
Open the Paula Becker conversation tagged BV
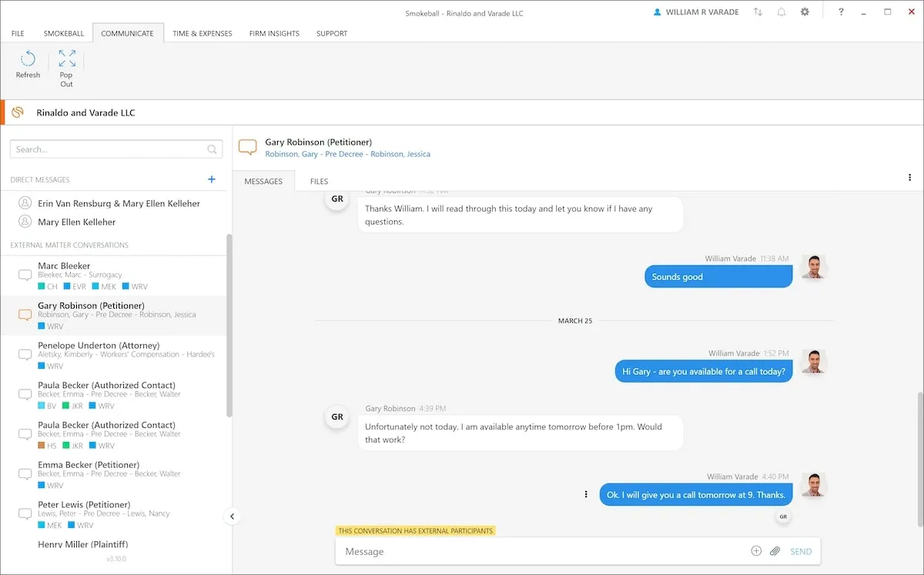pos(114,395)
